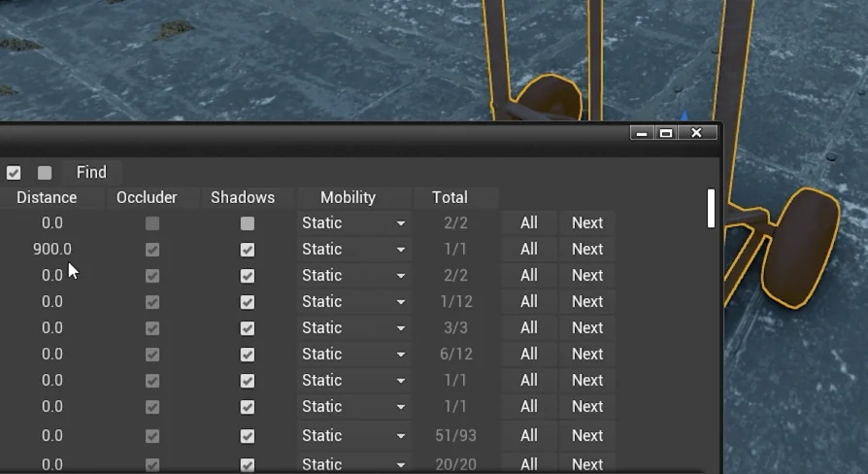This screenshot has height=474, width=868.
Task: Sort by the Distance column header
Action: (x=47, y=198)
